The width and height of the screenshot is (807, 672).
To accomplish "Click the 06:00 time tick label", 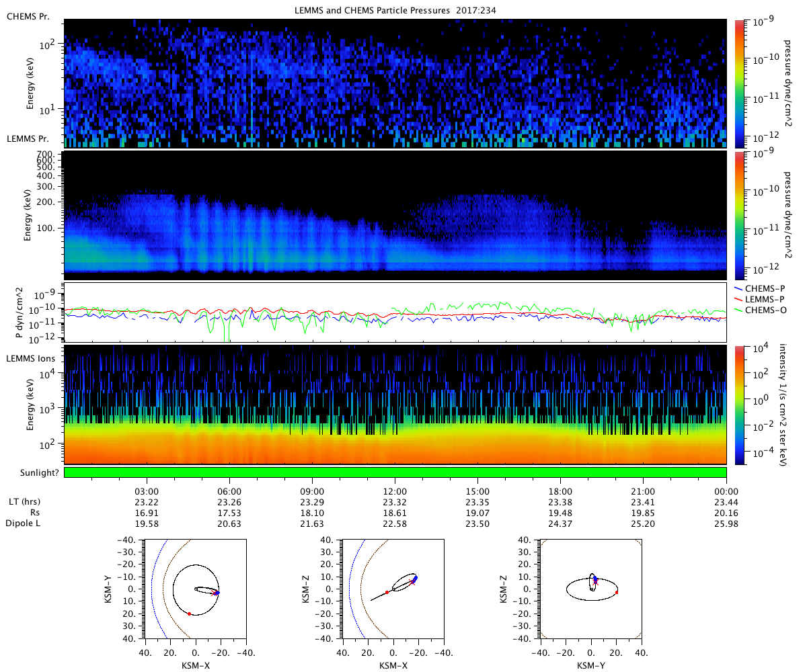I will 230,491.
